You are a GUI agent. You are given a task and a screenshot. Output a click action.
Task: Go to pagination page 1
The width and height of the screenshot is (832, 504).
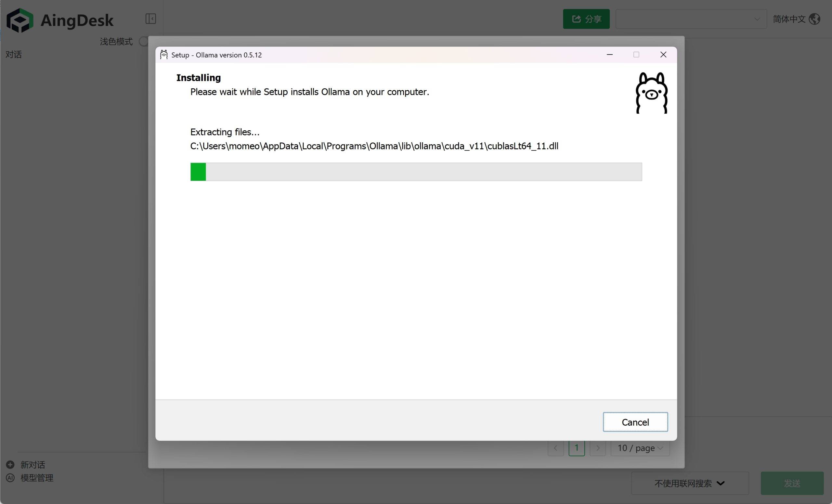coord(577,448)
